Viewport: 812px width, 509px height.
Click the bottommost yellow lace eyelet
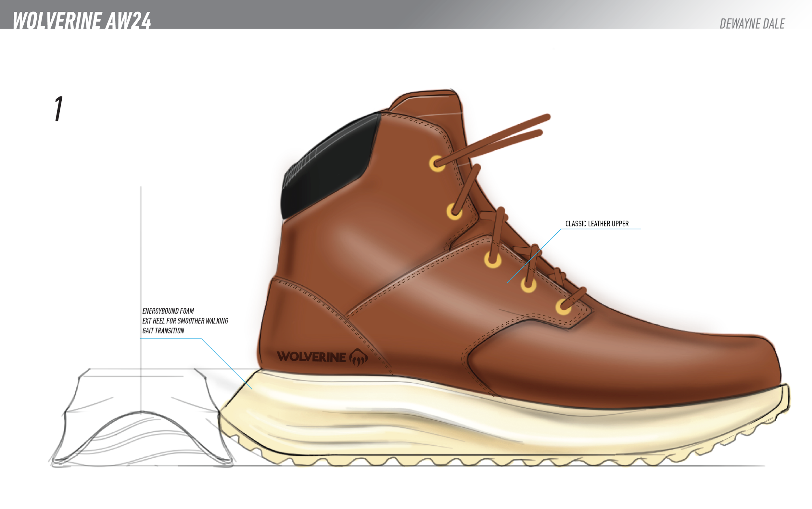tap(563, 307)
